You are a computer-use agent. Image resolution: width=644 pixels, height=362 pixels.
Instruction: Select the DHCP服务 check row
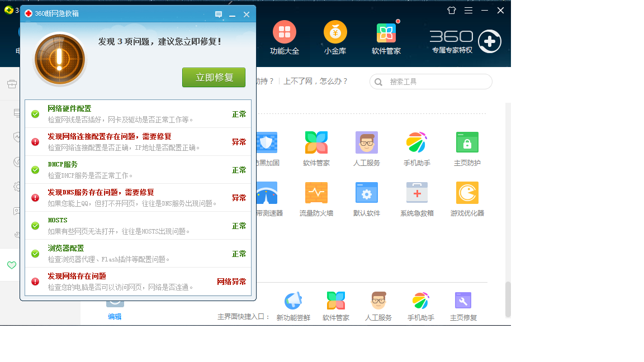138,169
